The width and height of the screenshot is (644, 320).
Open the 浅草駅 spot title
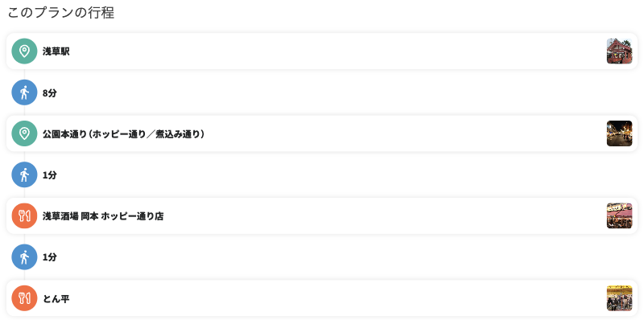pyautogui.click(x=56, y=51)
